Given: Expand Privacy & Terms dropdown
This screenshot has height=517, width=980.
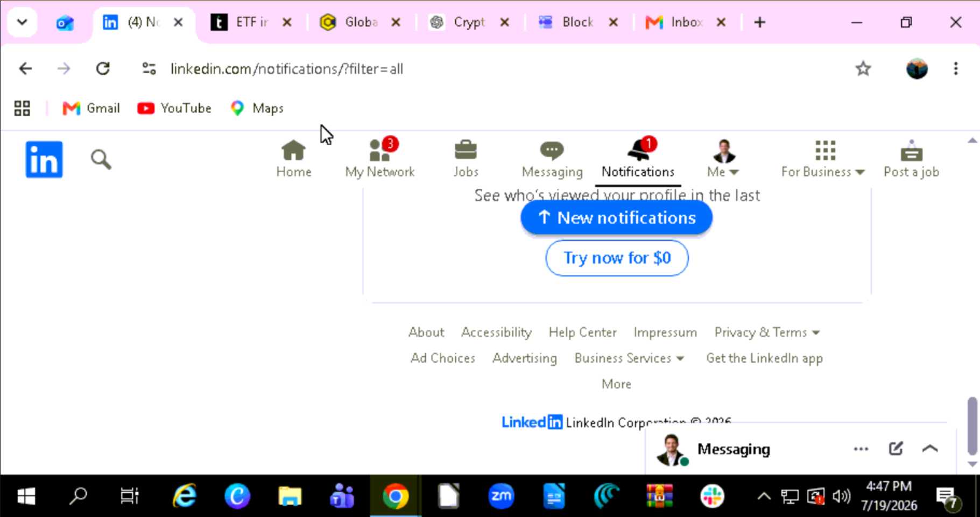Looking at the screenshot, I should click(x=767, y=332).
